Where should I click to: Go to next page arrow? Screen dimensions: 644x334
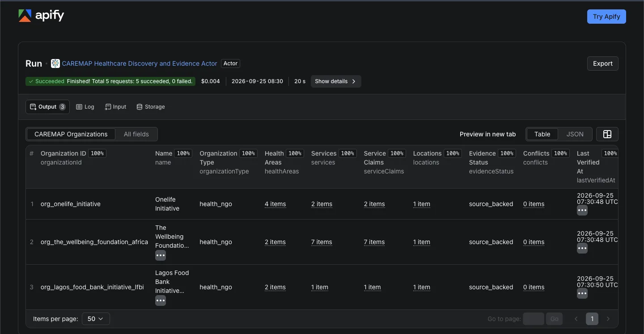pos(608,319)
